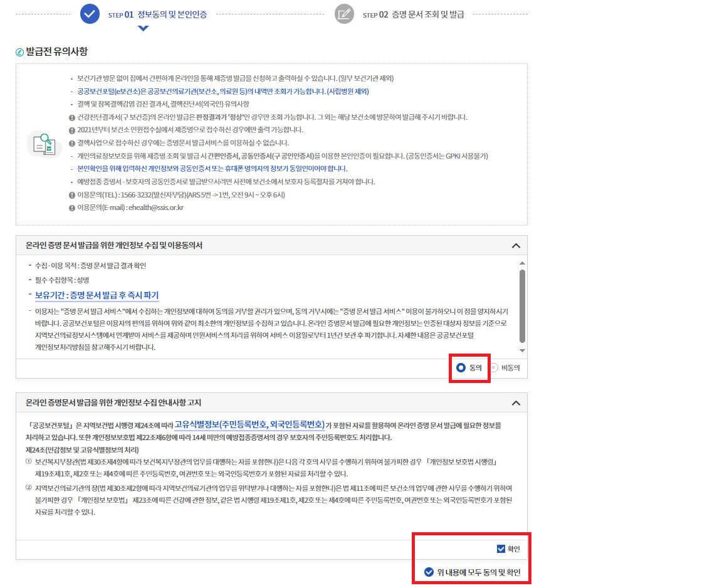Collapse the 수집 안내사항 고지 section
The image size is (722, 588).
(515, 402)
